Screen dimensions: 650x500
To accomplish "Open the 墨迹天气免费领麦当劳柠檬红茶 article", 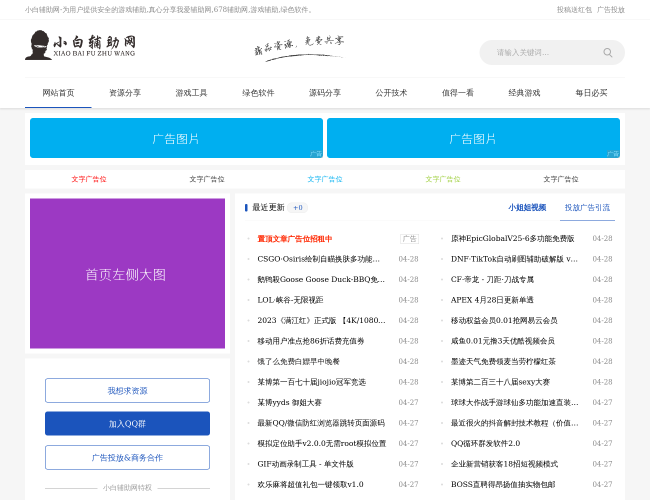I will click(x=503, y=362).
